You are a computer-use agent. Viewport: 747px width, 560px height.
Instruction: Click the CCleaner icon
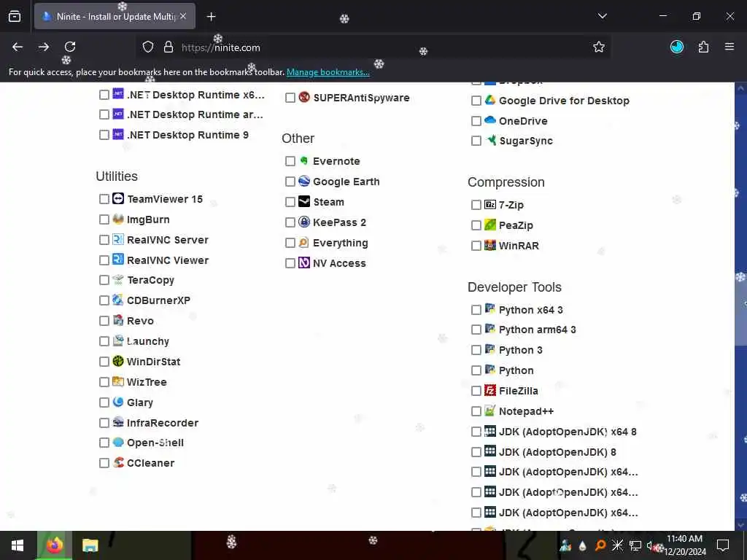point(118,462)
